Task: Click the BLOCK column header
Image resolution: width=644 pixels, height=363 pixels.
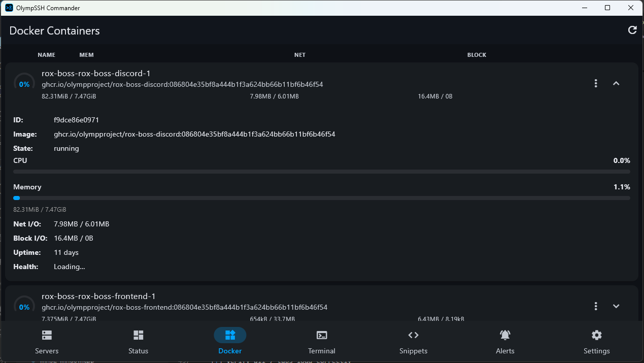Action: 477,55
